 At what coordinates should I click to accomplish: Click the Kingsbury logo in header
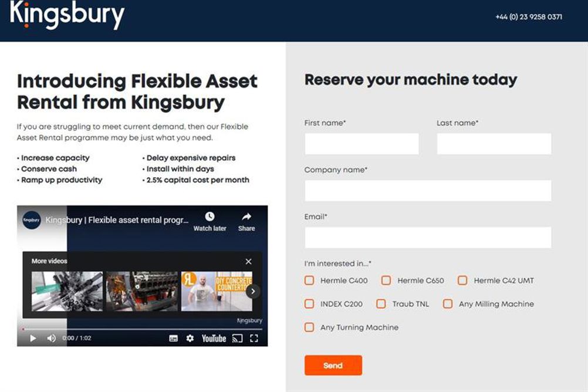click(x=67, y=15)
